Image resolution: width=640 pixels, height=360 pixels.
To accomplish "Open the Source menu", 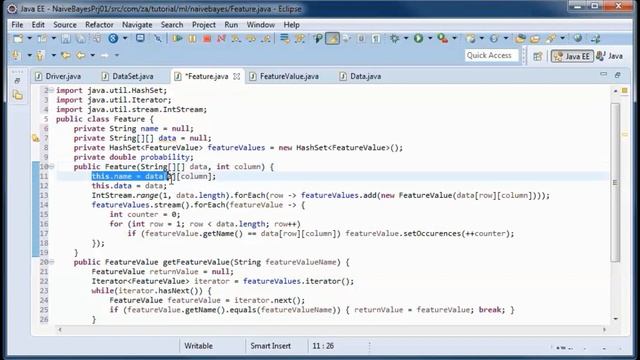I will (x=65, y=25).
